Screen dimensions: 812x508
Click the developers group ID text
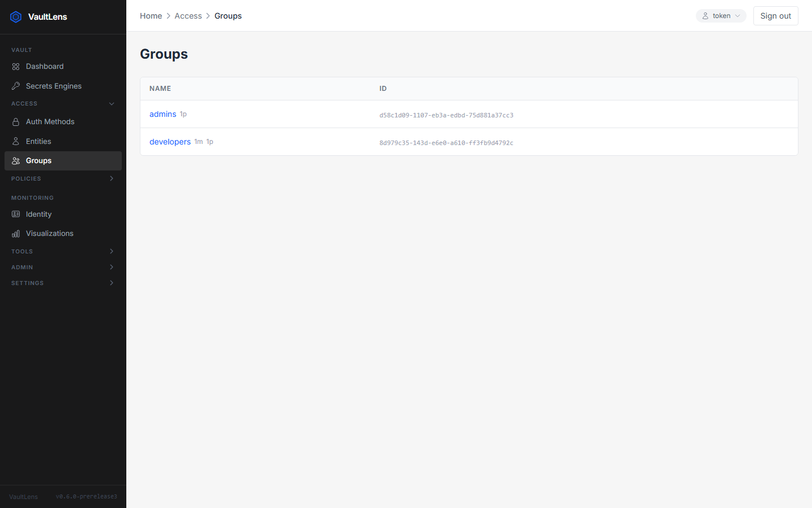446,143
